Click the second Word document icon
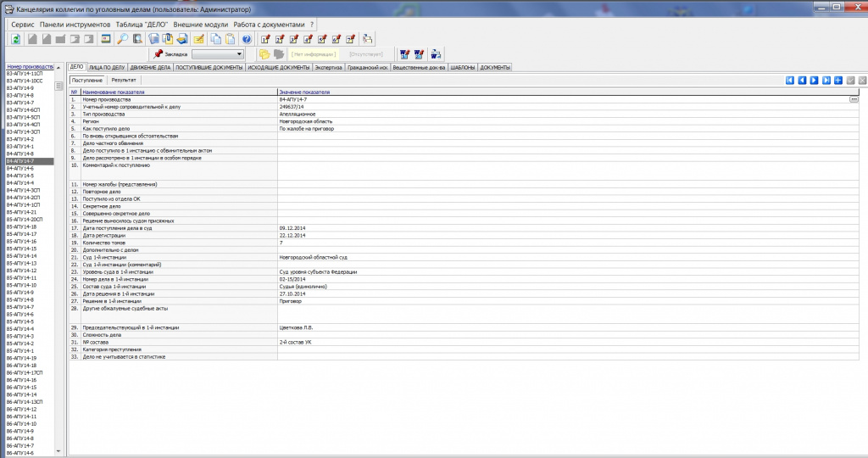 (419, 54)
